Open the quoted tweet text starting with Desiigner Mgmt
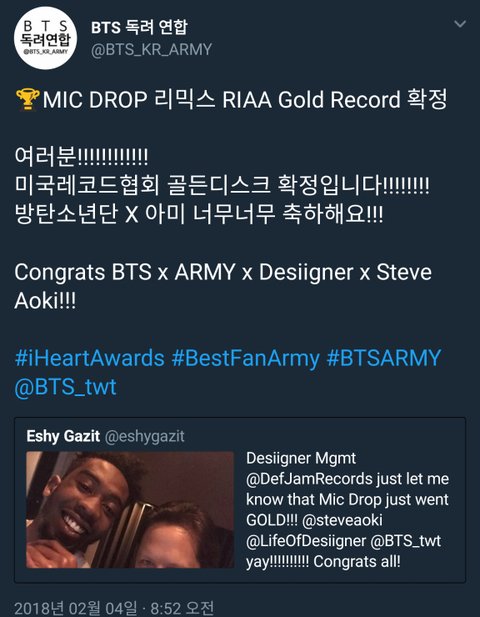This screenshot has height=617, width=480. click(x=347, y=510)
